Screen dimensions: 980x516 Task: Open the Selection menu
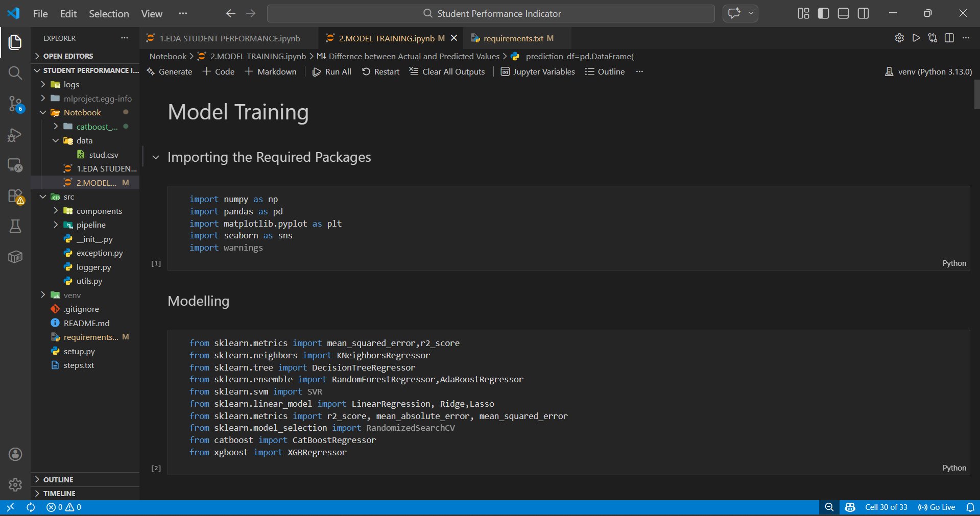click(x=109, y=14)
